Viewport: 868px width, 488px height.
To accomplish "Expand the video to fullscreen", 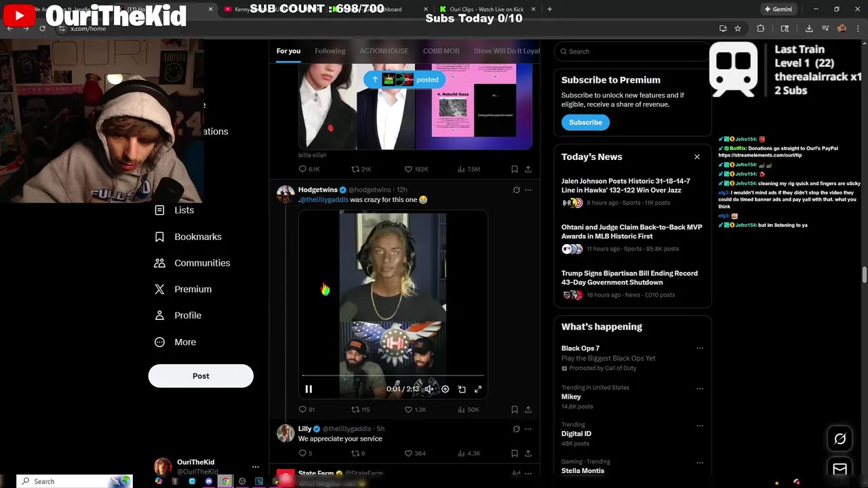I will 478,389.
